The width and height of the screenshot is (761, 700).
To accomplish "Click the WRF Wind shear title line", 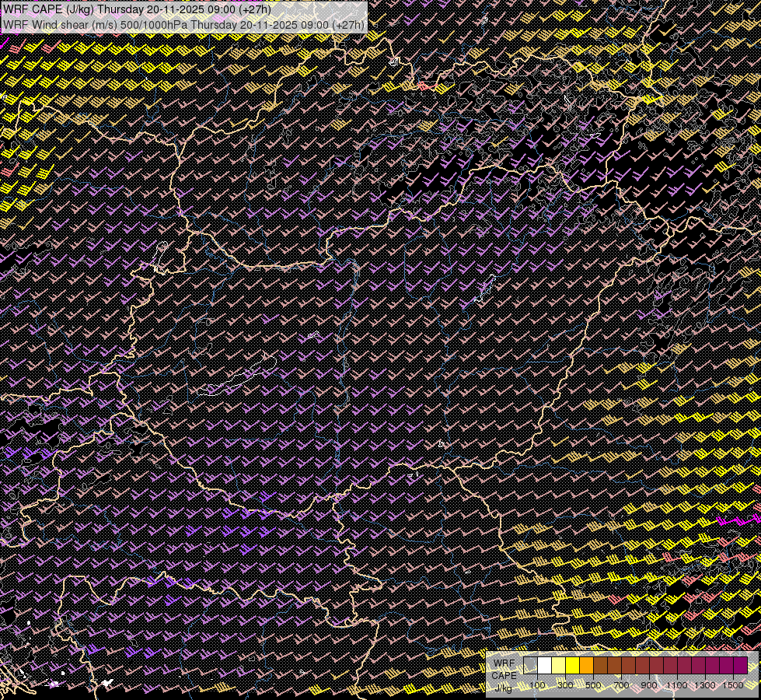I will tap(183, 24).
